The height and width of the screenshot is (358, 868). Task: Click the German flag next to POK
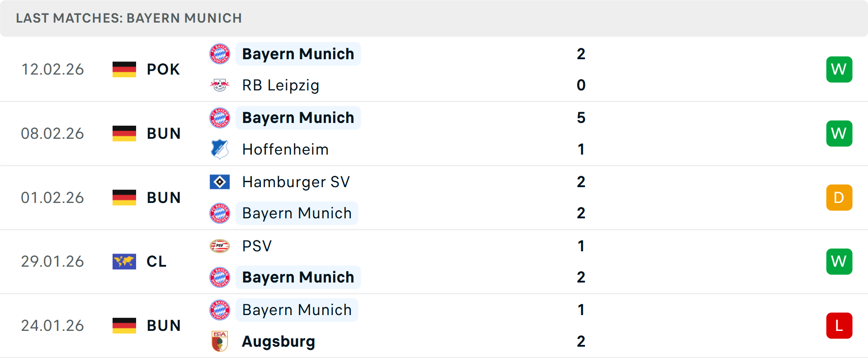[x=124, y=69]
